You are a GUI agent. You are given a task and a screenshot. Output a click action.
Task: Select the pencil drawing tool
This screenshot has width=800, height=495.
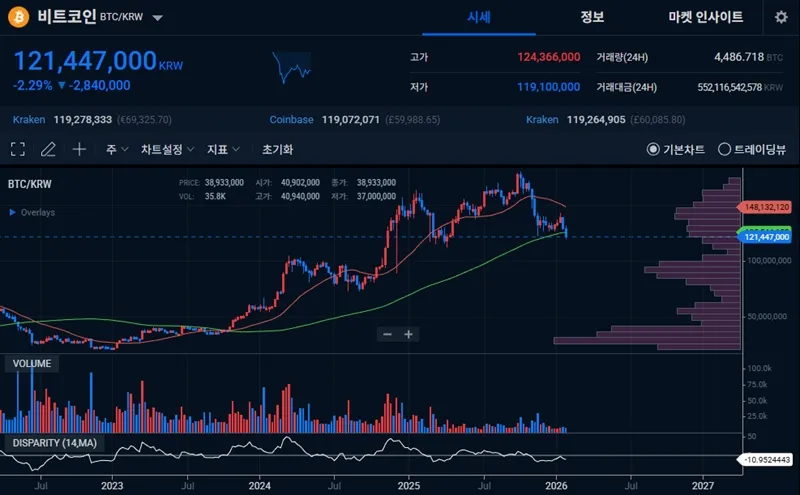tap(48, 149)
